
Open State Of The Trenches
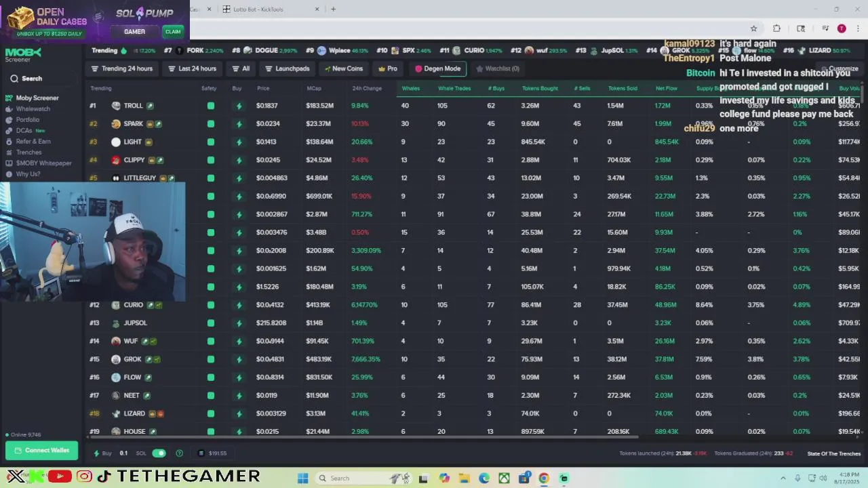point(834,453)
